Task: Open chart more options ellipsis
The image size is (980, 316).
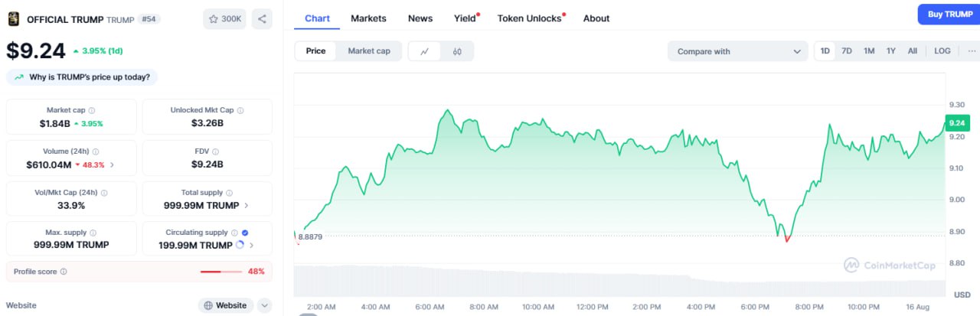Action: [972, 51]
